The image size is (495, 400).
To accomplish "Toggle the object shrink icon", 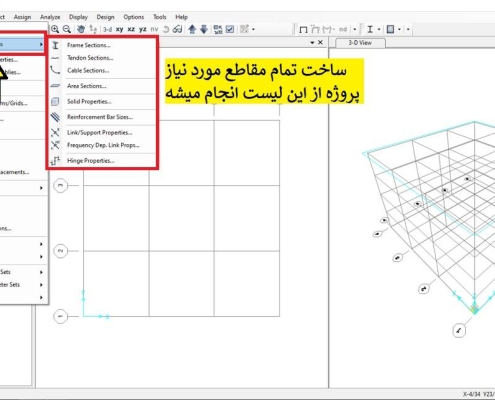I will [218, 29].
